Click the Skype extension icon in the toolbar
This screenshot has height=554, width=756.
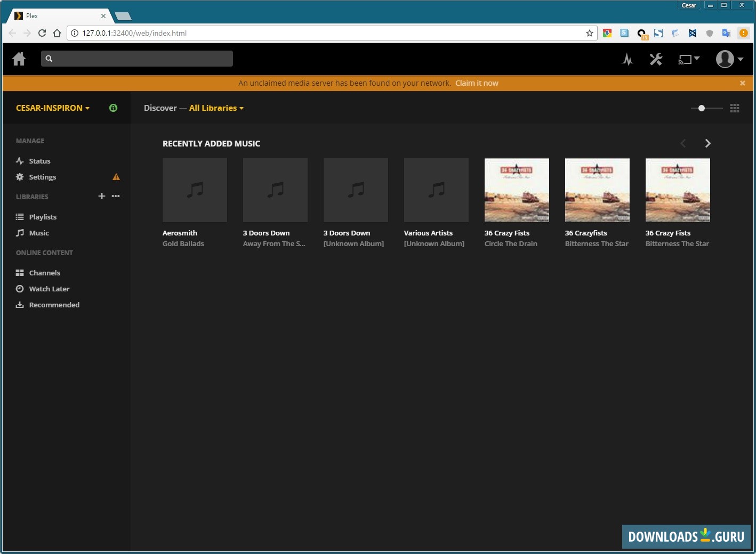click(x=624, y=33)
